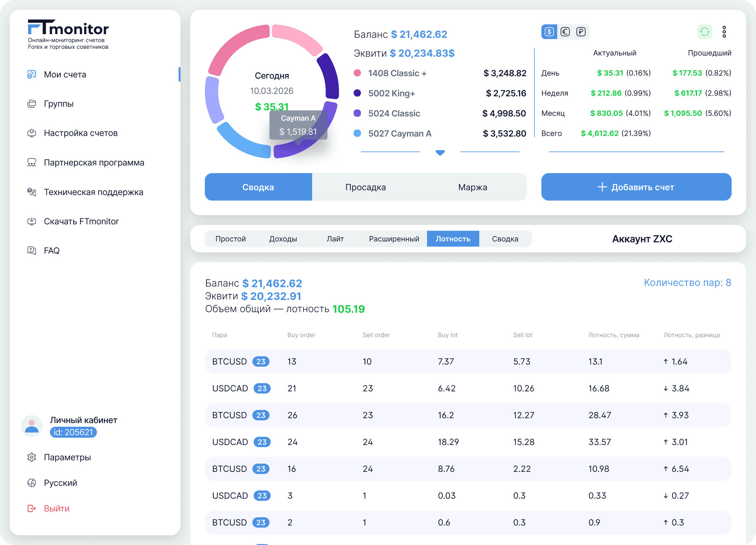Viewport: 756px width, 545px height.
Task: Switch to the Просадка tab
Action: coord(365,187)
